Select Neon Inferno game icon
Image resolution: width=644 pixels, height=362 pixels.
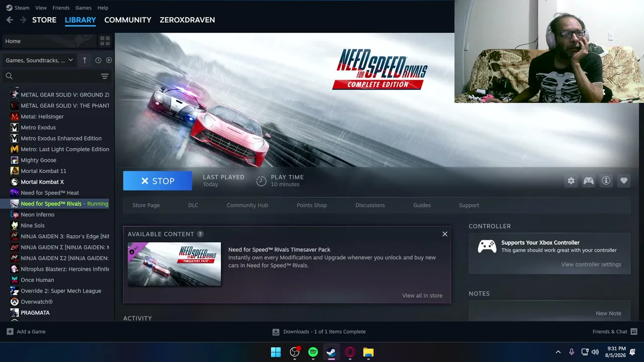(x=15, y=215)
